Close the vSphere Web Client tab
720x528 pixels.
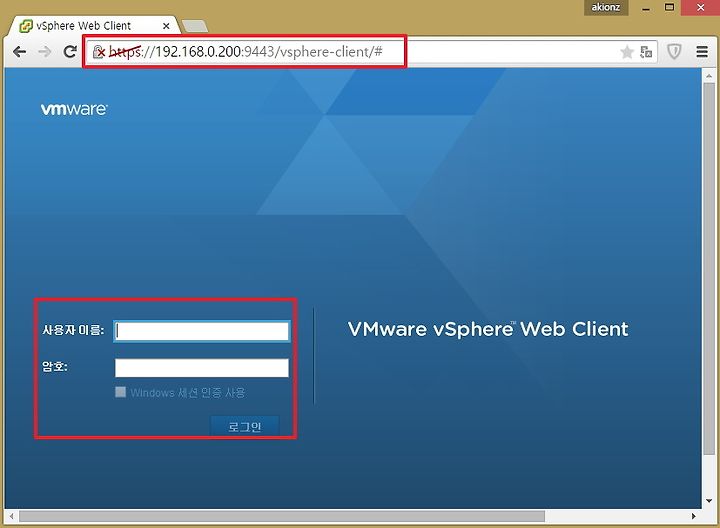(166, 26)
